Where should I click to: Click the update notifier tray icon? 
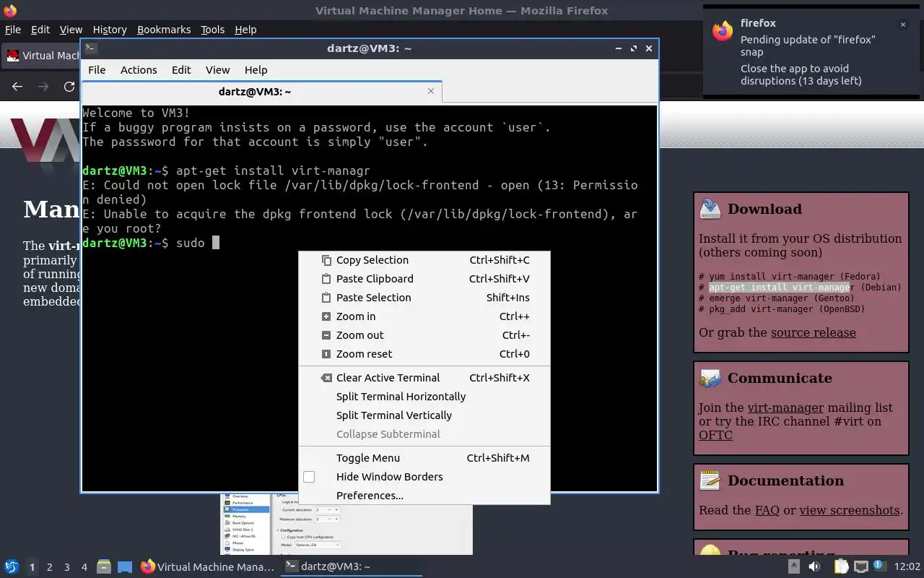point(879,567)
